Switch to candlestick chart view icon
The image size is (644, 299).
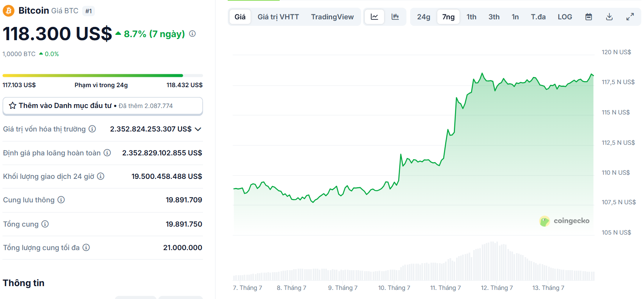click(395, 17)
